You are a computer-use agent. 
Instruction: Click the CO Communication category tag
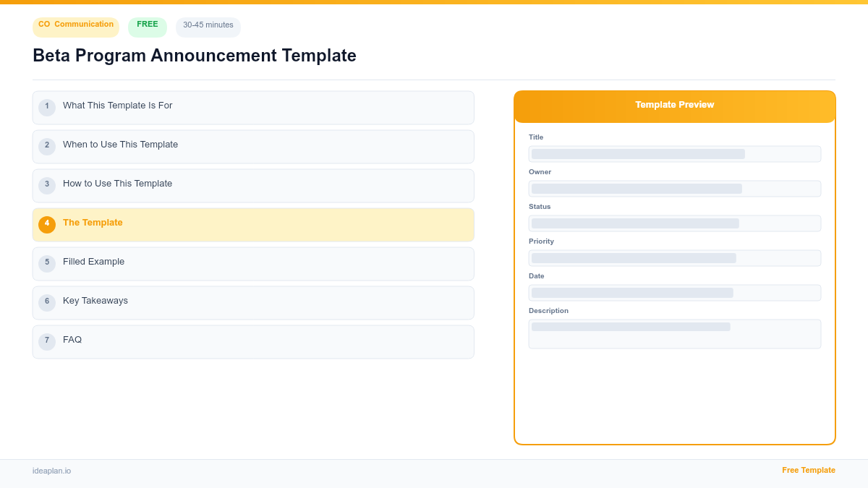[76, 27]
